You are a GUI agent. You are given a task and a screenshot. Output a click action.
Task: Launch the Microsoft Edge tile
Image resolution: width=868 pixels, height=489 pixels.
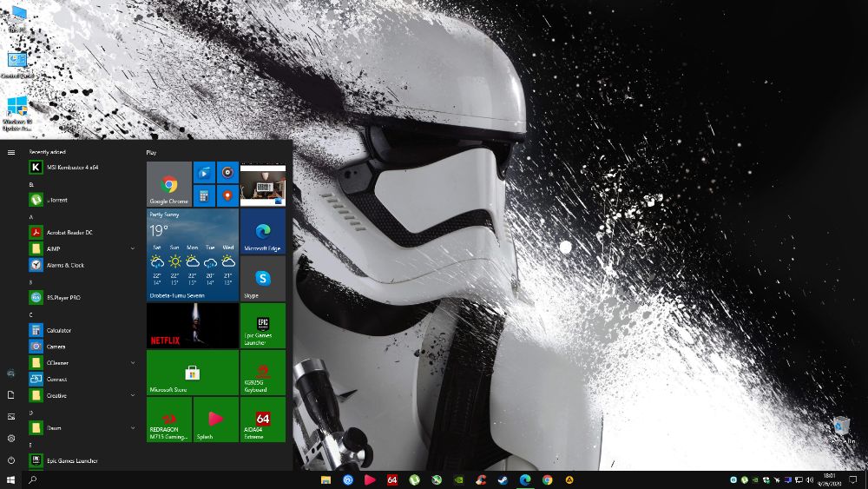point(262,231)
